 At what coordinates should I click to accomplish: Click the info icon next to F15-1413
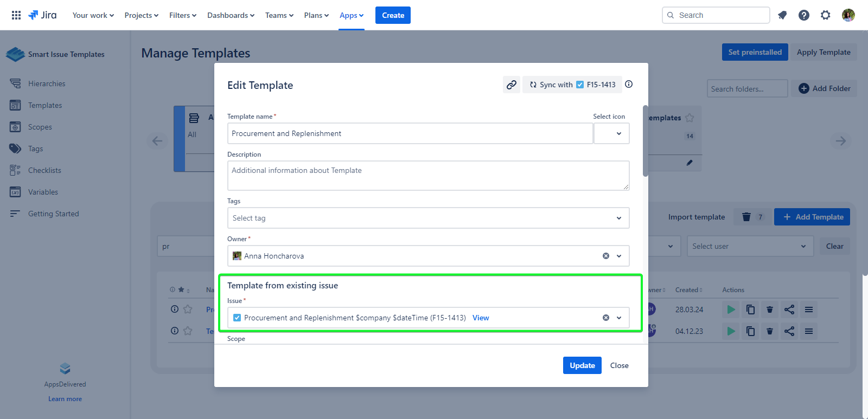click(629, 84)
